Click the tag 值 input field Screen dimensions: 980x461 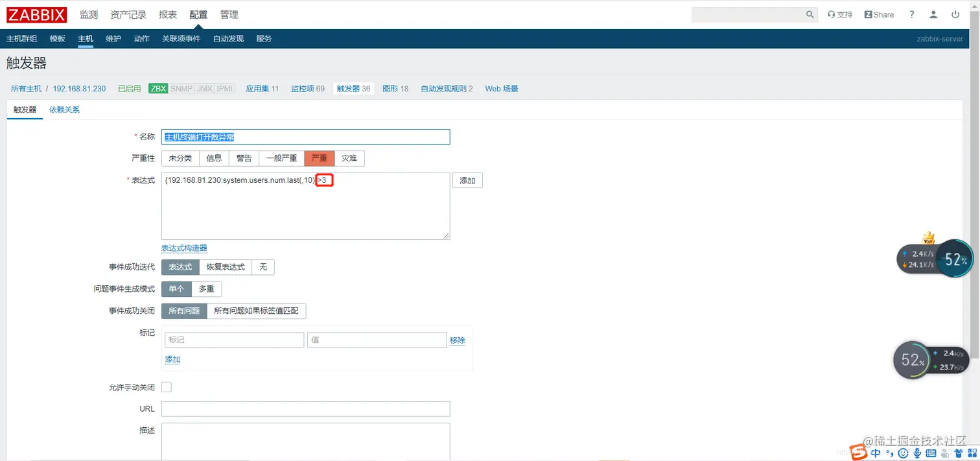pos(377,340)
